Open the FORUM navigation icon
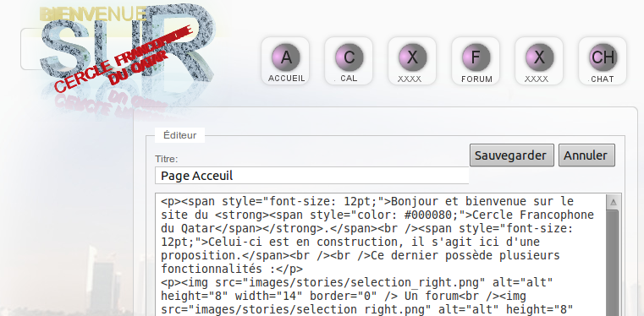 click(476, 61)
